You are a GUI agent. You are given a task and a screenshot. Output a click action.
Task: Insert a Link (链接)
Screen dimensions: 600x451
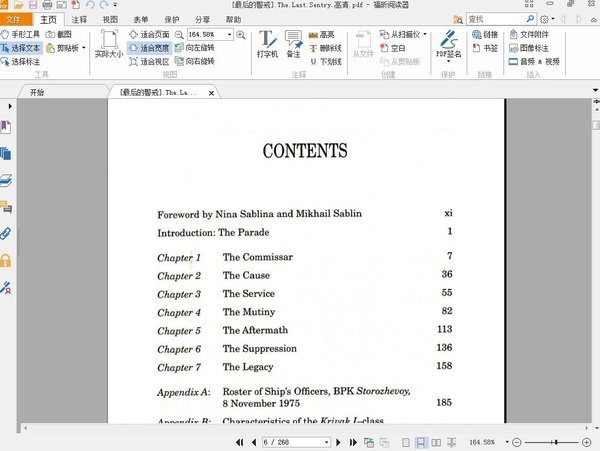click(x=485, y=35)
